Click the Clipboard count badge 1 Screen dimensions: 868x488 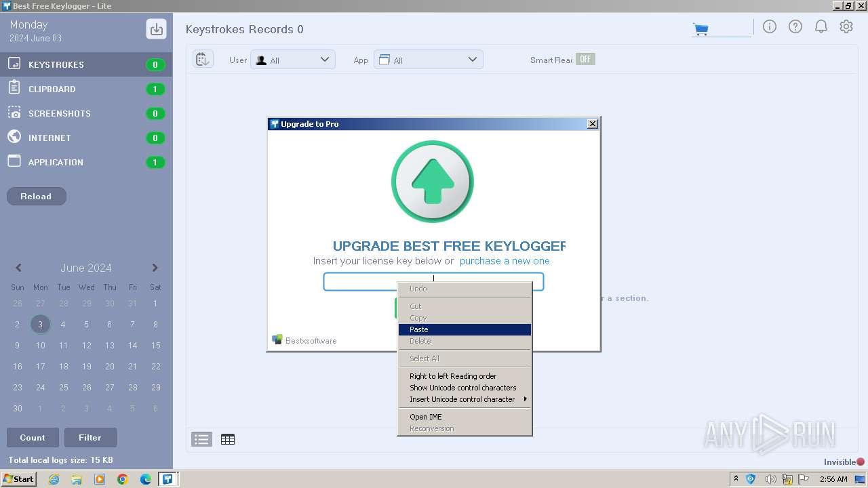[x=155, y=89]
